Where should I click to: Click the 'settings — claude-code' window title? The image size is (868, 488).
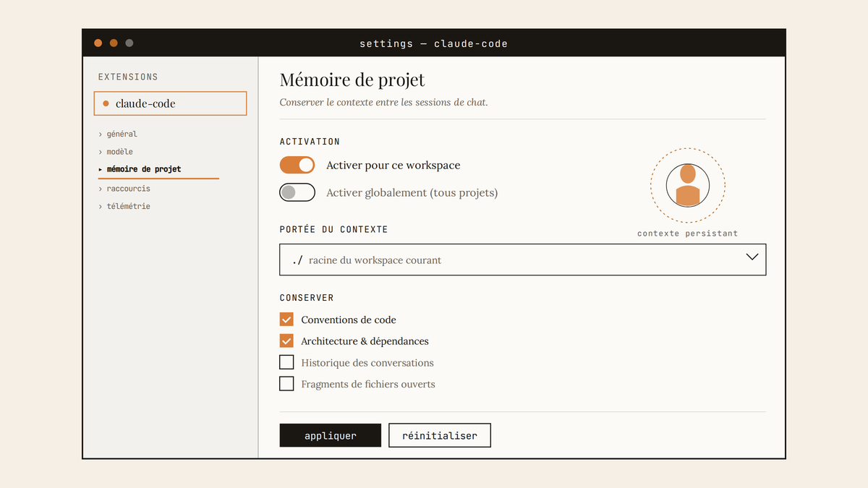pyautogui.click(x=434, y=43)
